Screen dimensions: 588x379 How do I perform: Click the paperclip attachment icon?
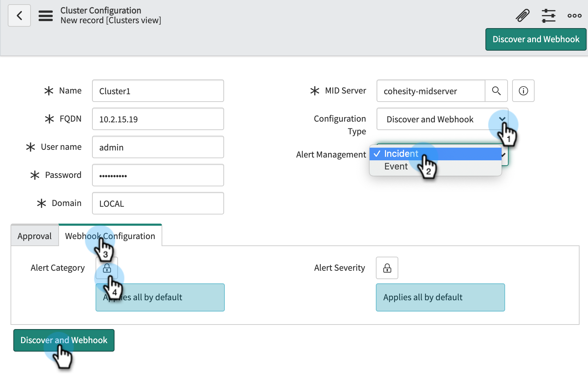[x=522, y=15]
